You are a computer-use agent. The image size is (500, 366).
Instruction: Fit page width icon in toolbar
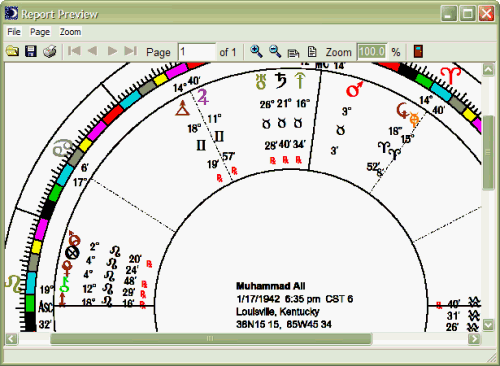pyautogui.click(x=293, y=52)
